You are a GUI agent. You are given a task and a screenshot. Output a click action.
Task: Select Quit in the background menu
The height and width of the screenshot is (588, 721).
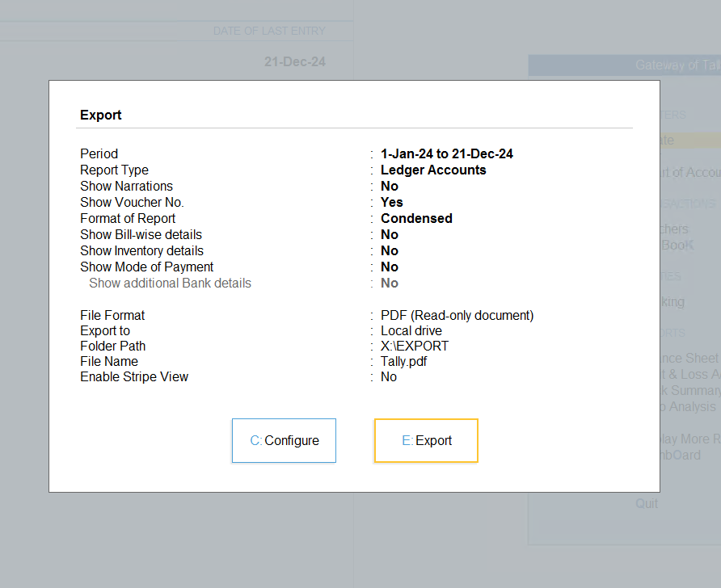coord(647,503)
